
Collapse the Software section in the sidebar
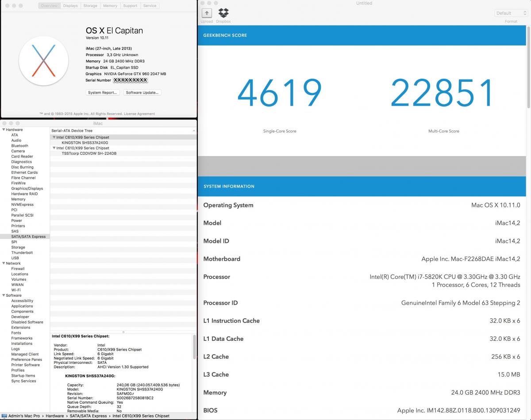click(x=4, y=295)
